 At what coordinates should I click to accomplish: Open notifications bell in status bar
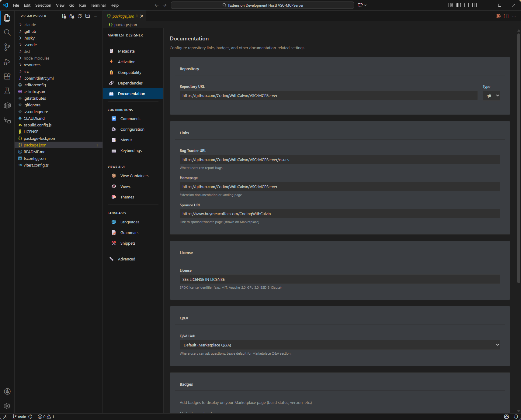click(x=516, y=417)
